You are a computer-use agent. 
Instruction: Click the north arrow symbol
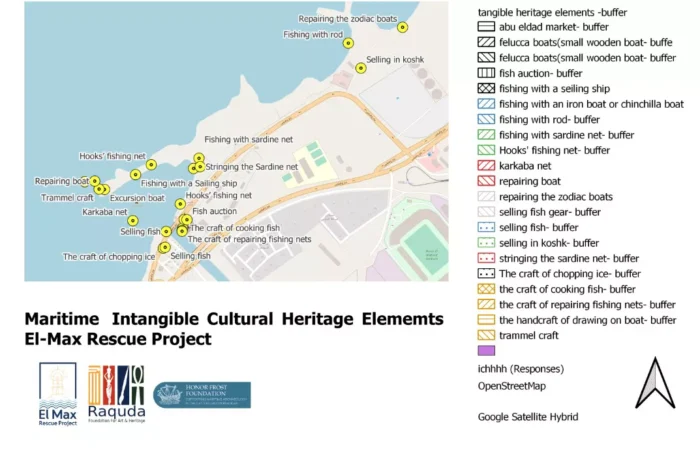tap(655, 384)
